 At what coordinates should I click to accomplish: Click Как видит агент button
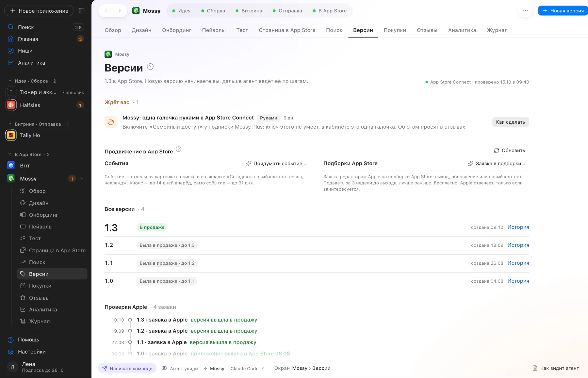click(x=556, y=368)
